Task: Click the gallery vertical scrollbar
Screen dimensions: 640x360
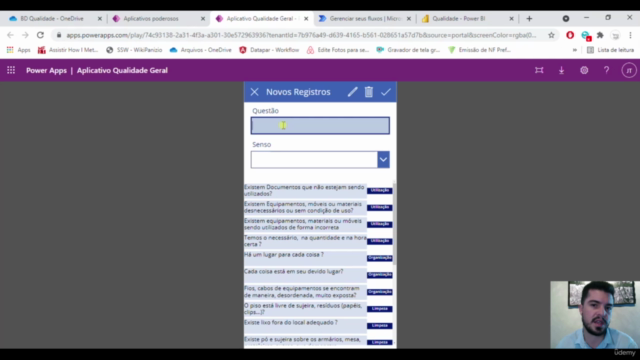Action: (x=394, y=224)
